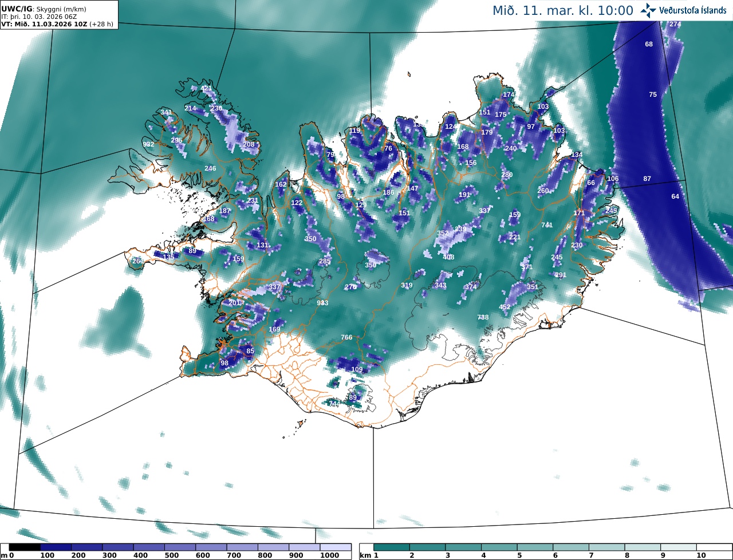733x560 pixels.
Task: Click the visibility value 932 near the west coast
Action: (148, 144)
